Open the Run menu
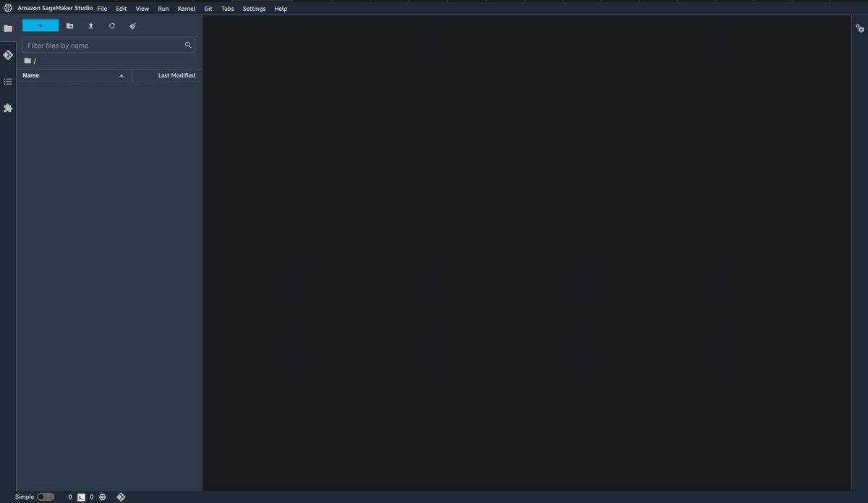This screenshot has height=503, width=868. 163,9
